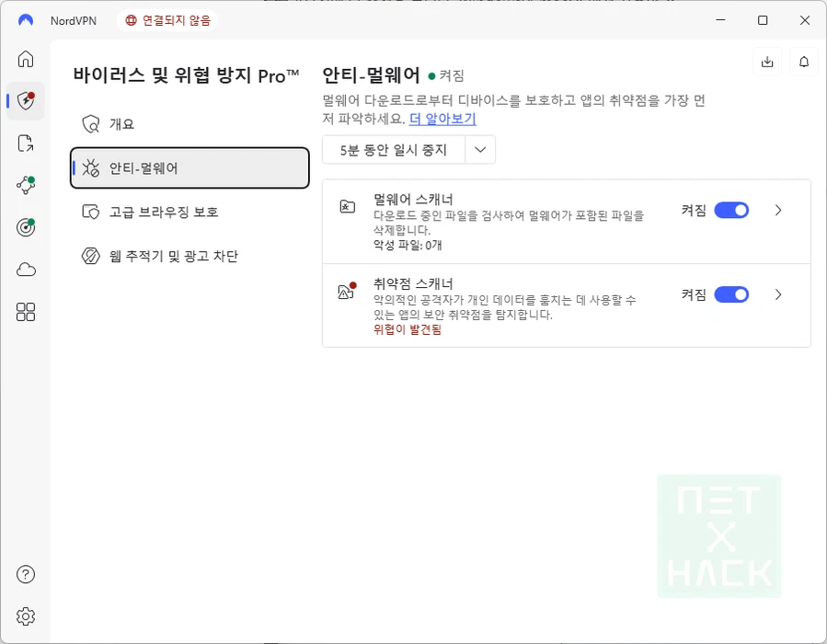
Task: Open file sharing icon in sidebar
Action: [x=26, y=143]
